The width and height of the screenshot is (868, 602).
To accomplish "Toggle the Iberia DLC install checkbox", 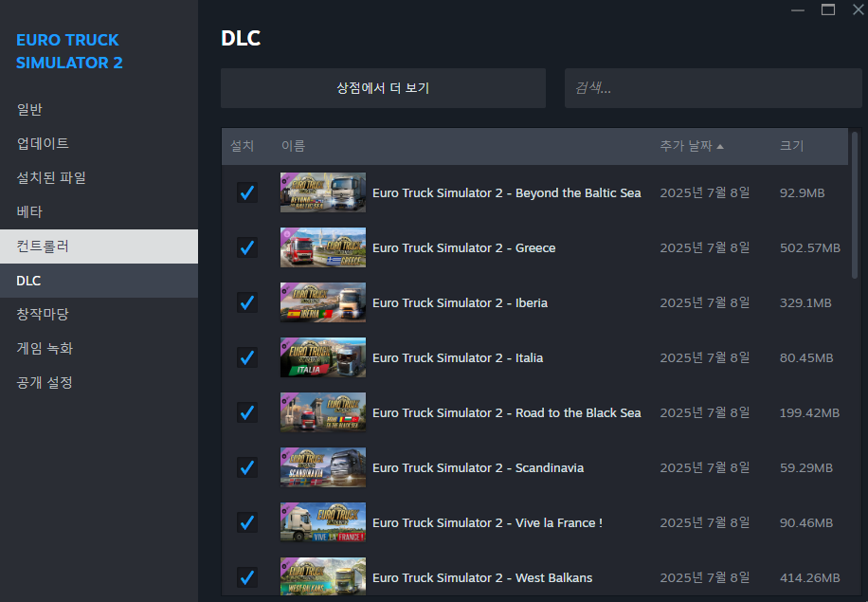I will (x=247, y=302).
